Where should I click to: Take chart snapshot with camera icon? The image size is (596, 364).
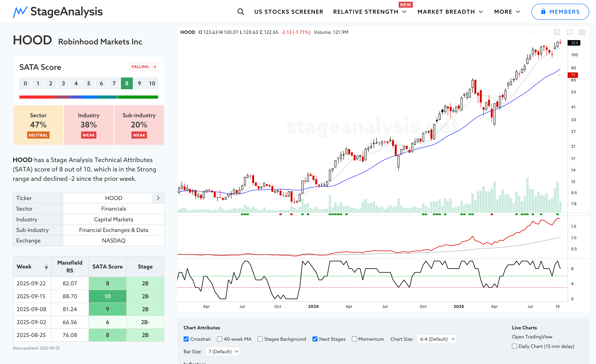[x=582, y=32]
